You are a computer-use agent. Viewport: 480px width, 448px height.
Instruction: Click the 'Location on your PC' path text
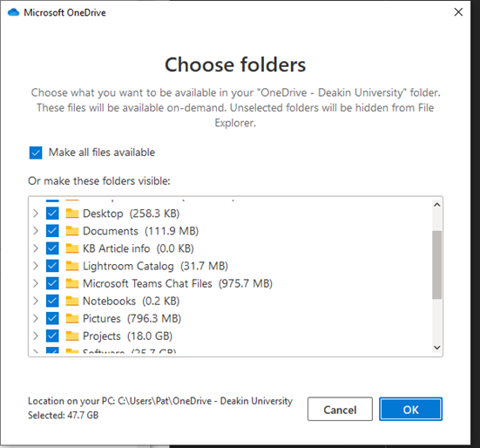click(x=160, y=401)
